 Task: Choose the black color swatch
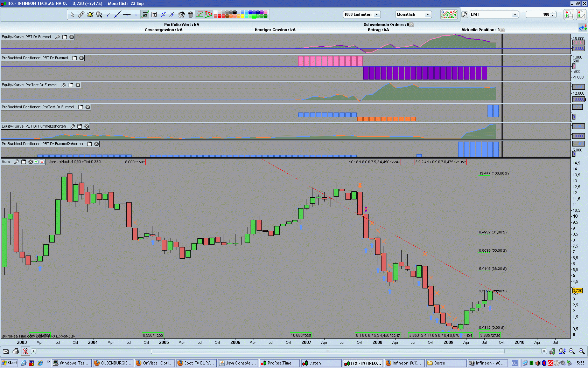click(235, 12)
